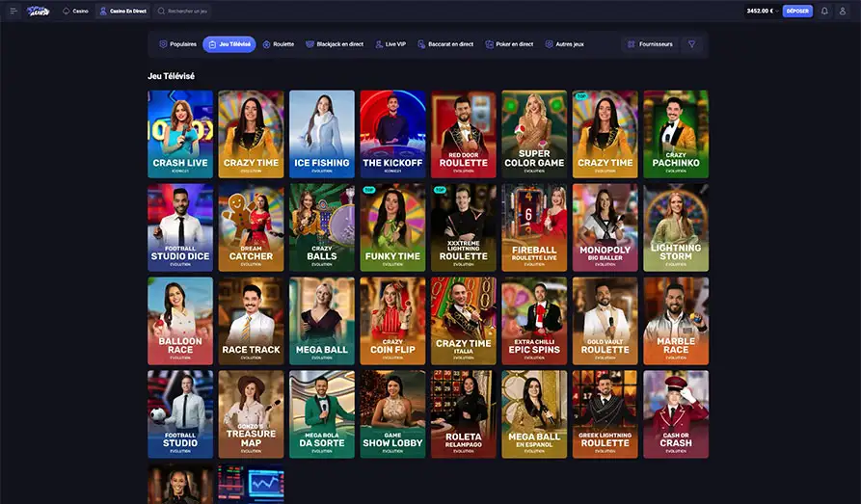Select the Blackjack en direct tab
The height and width of the screenshot is (504, 861).
[x=335, y=44]
